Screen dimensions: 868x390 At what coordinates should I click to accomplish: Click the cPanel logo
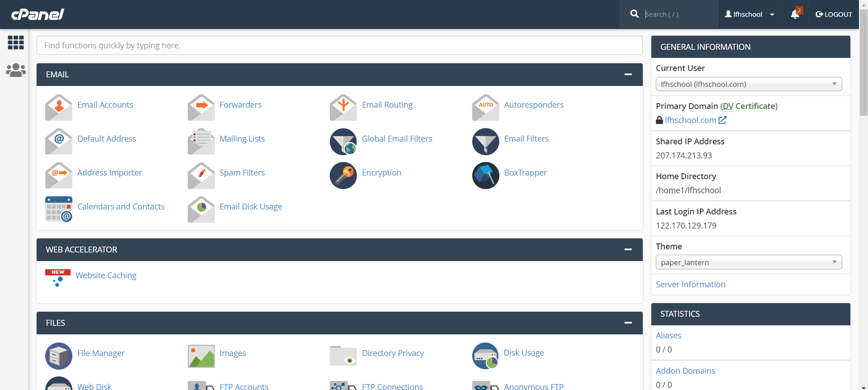click(38, 14)
